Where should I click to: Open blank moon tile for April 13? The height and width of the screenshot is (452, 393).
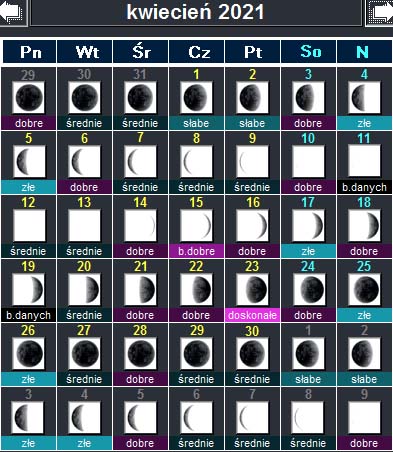84,226
